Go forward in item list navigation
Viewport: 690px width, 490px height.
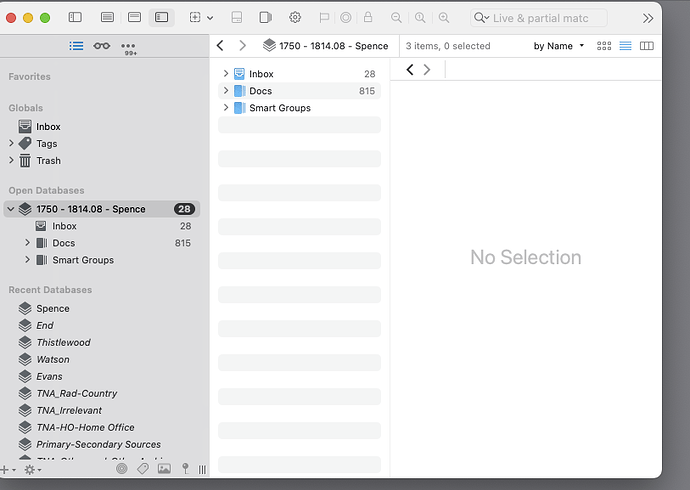[242, 45]
